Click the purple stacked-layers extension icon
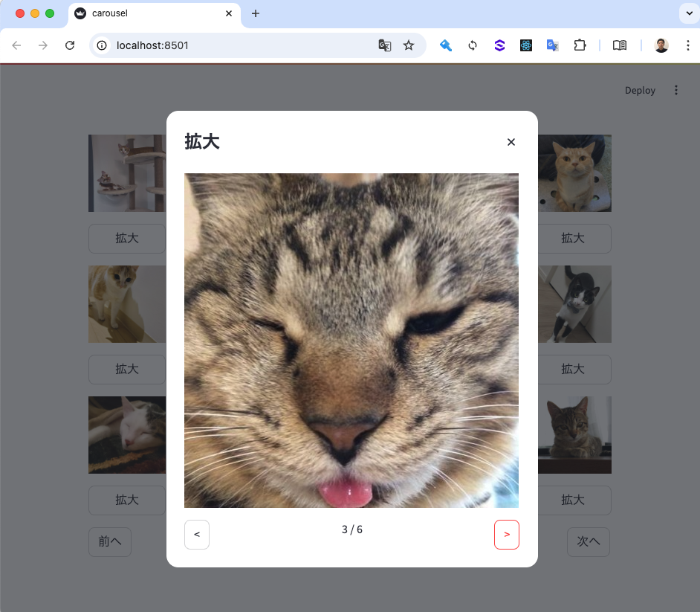The image size is (700, 612). pyautogui.click(x=499, y=45)
